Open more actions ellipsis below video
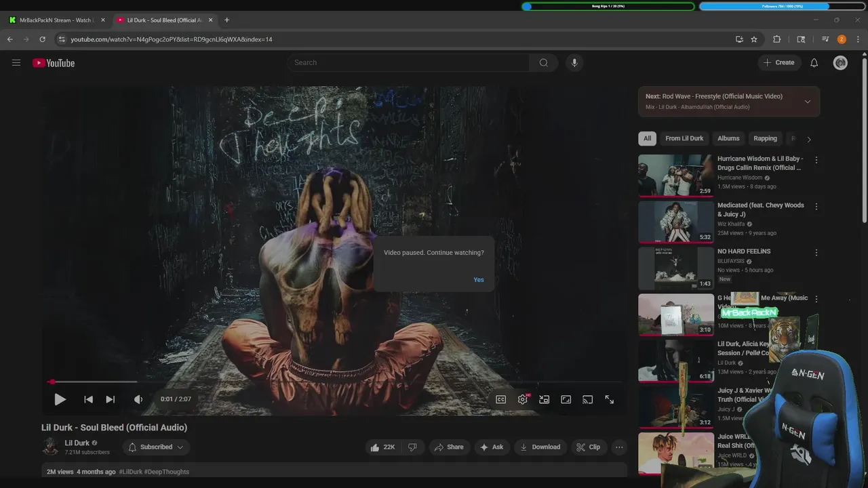The height and width of the screenshot is (488, 868). (x=619, y=447)
